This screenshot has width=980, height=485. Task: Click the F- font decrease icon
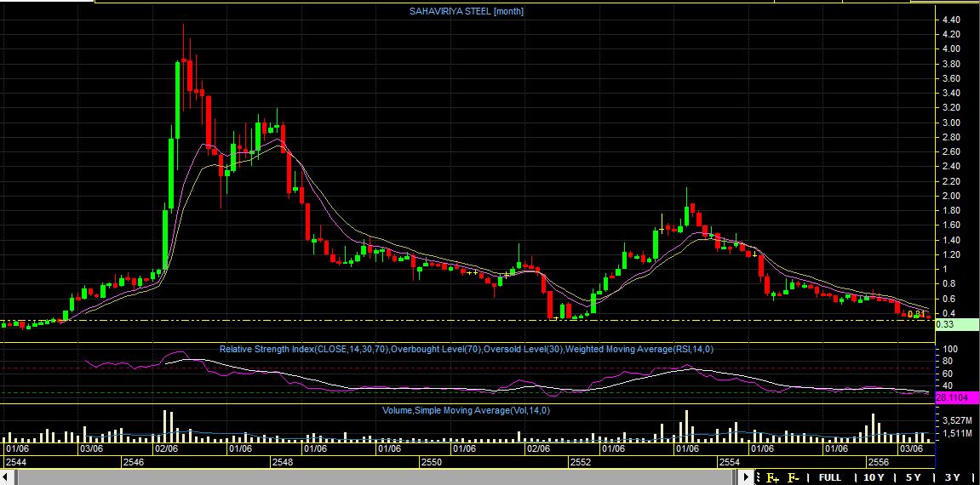coord(794,478)
